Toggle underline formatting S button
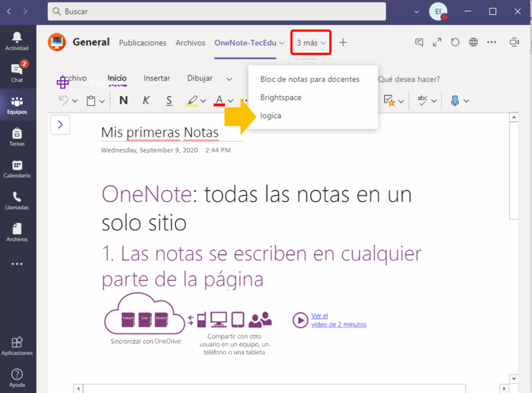This screenshot has height=393, width=532. tap(169, 101)
